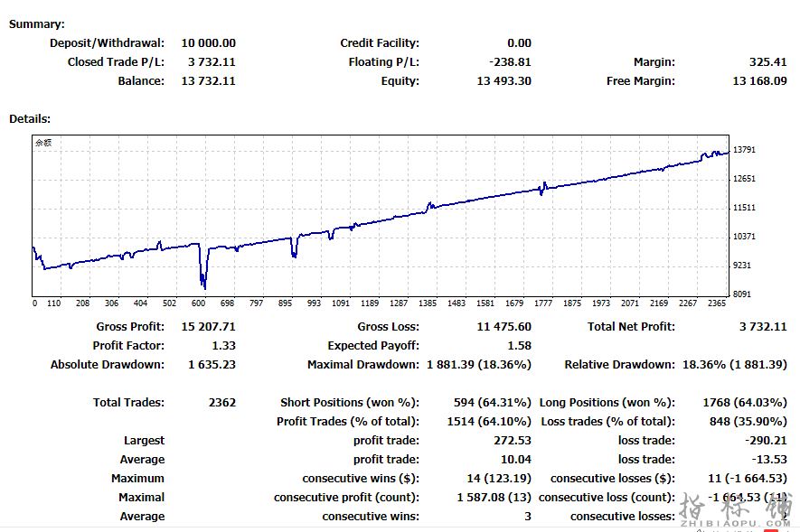Screen dimensions: 800x532
Task: Select the 895 x-axis tick label
Action: tap(285, 303)
